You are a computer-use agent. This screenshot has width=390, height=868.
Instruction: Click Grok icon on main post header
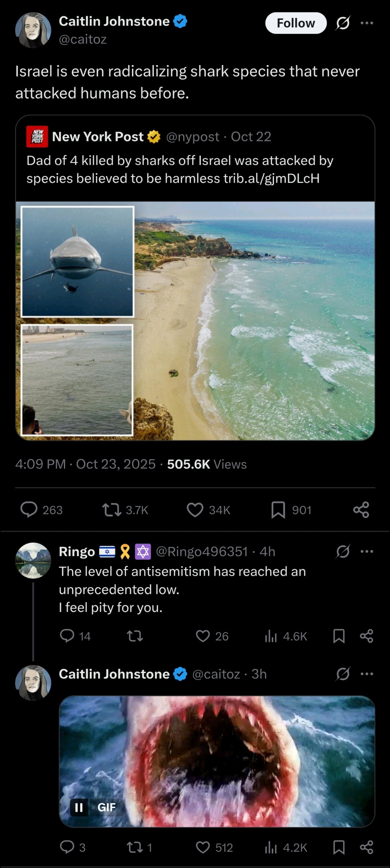343,23
